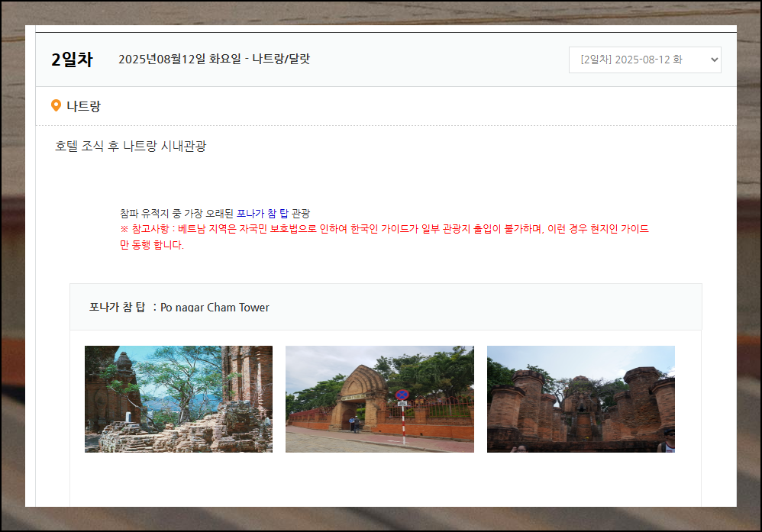Open the third thumbnail of brick pillars
The image size is (762, 532).
tap(581, 399)
